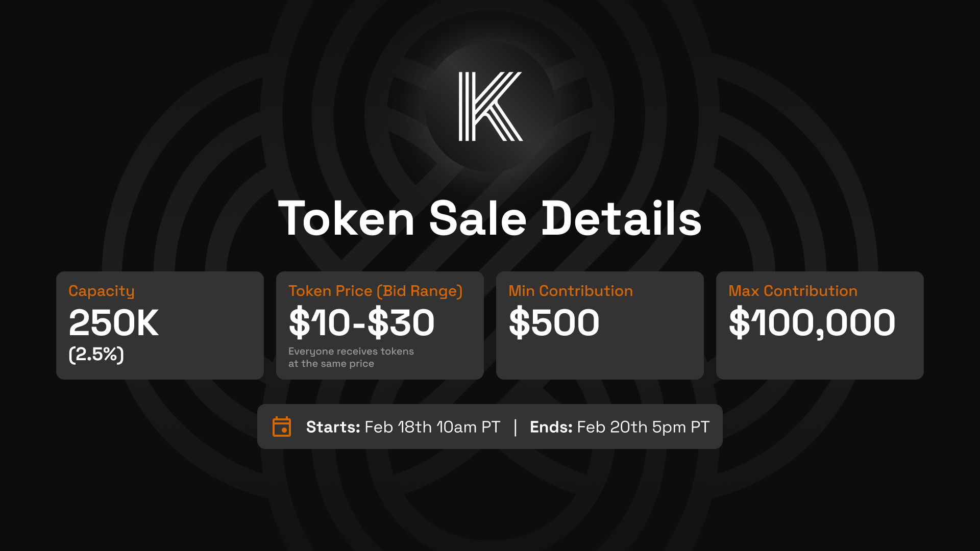Click the $500 minimum contribution value

coord(554,323)
